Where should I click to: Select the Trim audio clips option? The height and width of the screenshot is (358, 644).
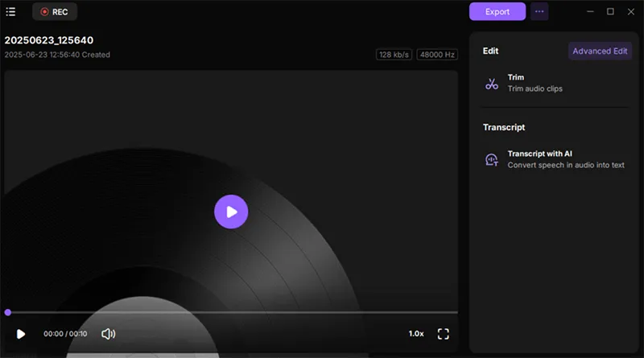[x=555, y=83]
